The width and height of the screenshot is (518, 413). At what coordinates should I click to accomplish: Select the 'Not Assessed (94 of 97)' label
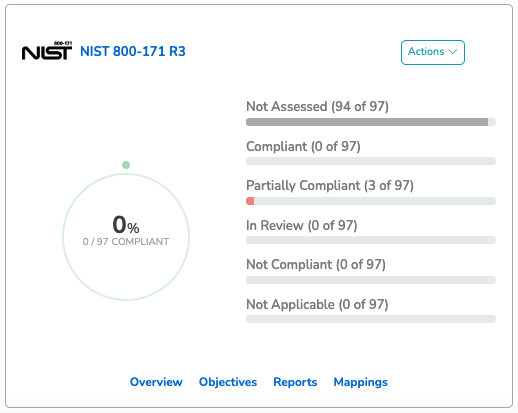click(x=317, y=106)
